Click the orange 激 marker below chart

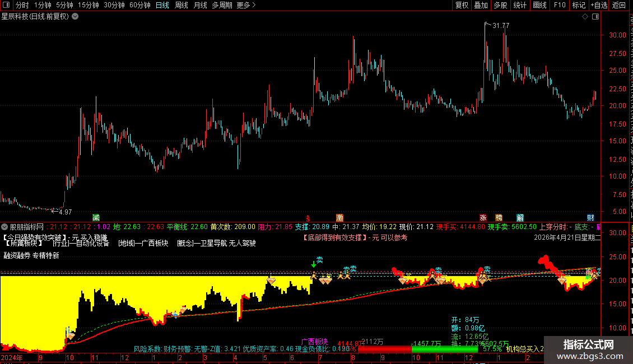339,218
